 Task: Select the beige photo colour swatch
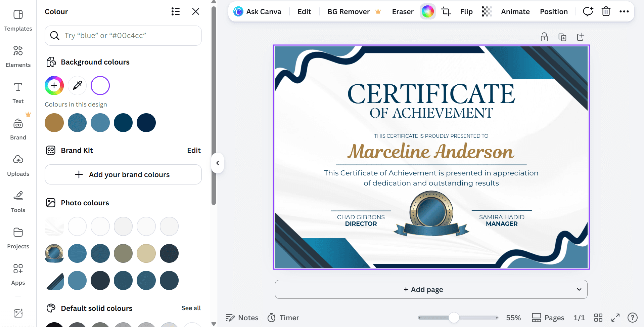pyautogui.click(x=146, y=253)
